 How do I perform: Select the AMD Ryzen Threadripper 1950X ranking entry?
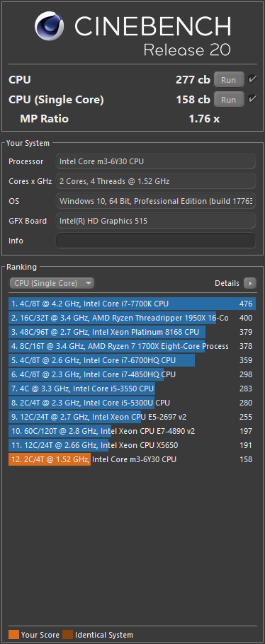pos(132,318)
